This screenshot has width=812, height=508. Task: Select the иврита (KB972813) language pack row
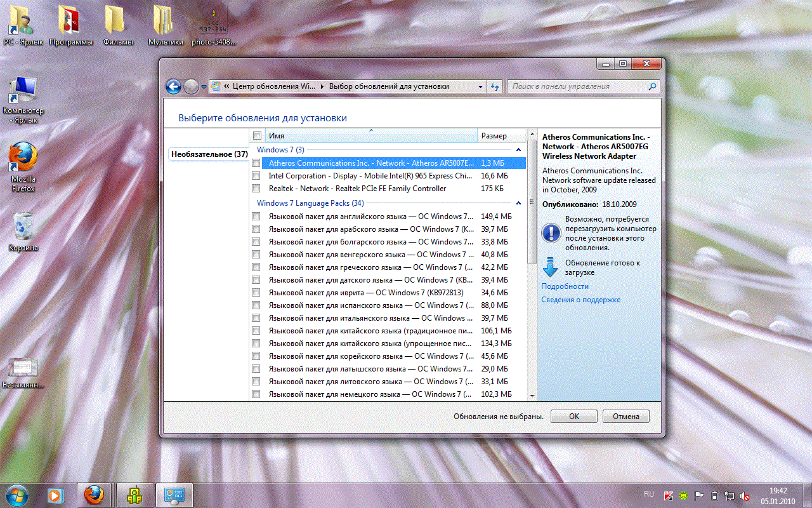click(x=388, y=293)
